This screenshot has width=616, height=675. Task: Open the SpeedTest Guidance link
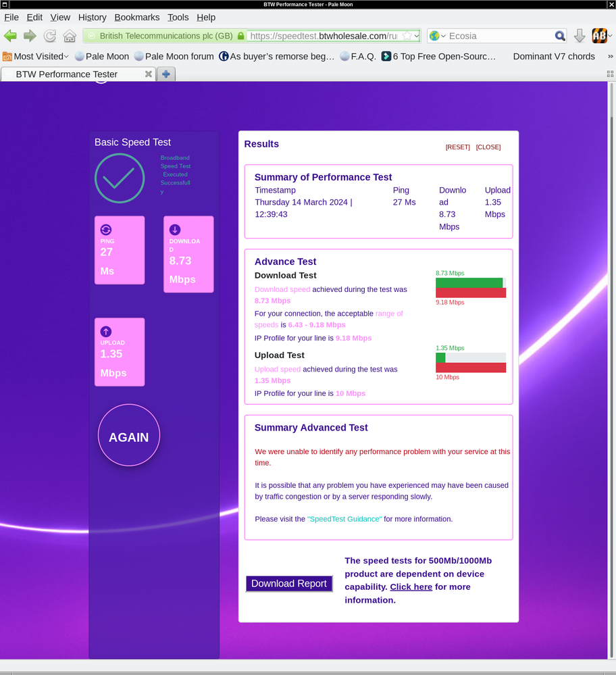coord(344,519)
